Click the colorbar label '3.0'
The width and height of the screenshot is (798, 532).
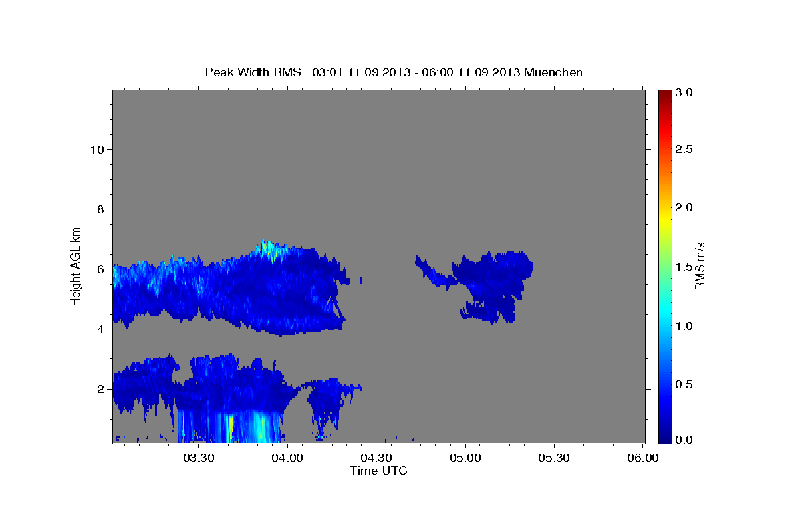[684, 93]
